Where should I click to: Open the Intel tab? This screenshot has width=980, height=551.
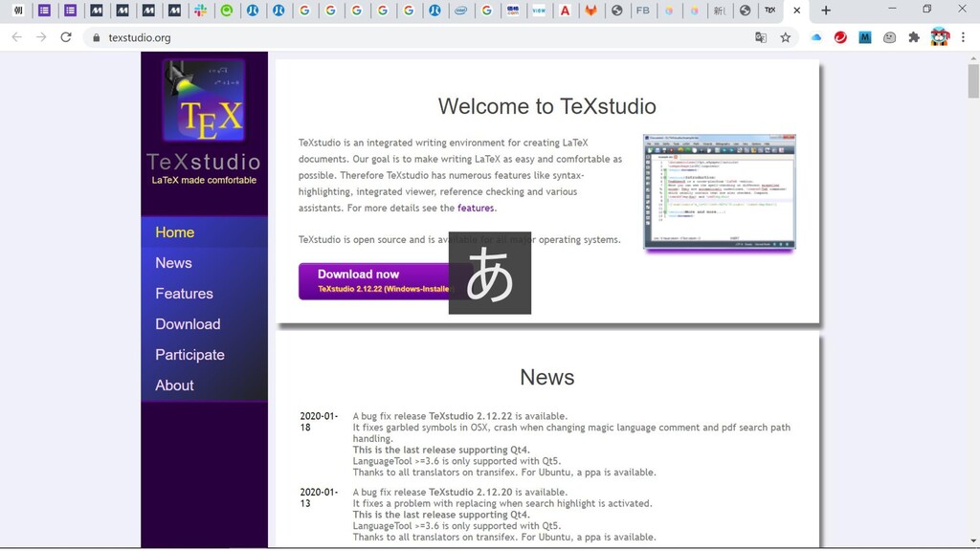[460, 11]
